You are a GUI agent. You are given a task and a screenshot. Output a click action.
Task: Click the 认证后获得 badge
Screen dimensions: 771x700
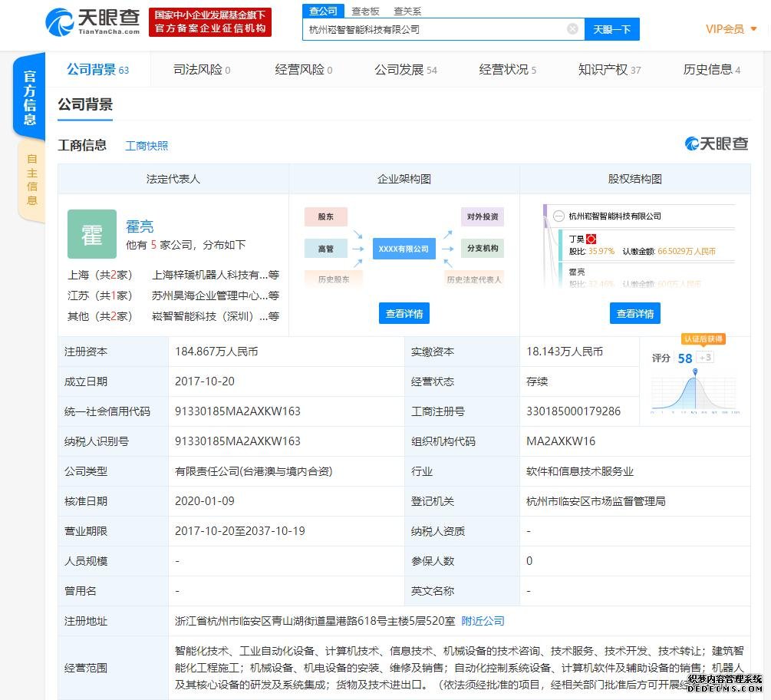703,339
